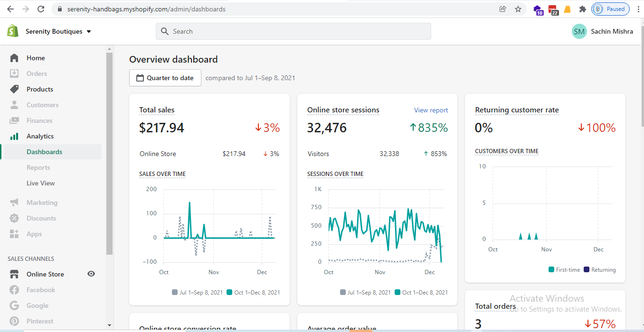Click the Marketing megaphone icon
This screenshot has width=644, height=332.
pyautogui.click(x=14, y=203)
